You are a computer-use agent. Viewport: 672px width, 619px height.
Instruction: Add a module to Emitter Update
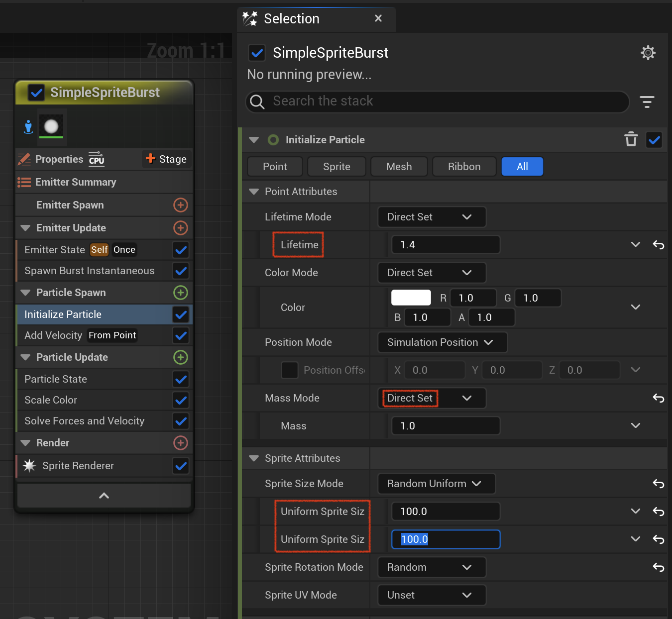[180, 227]
